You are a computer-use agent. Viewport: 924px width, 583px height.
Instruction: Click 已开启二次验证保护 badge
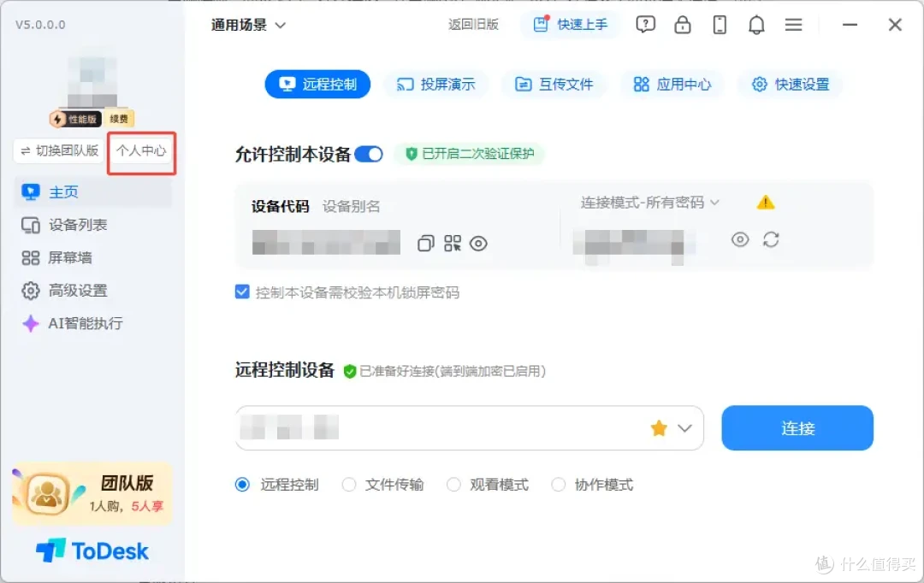tap(470, 154)
